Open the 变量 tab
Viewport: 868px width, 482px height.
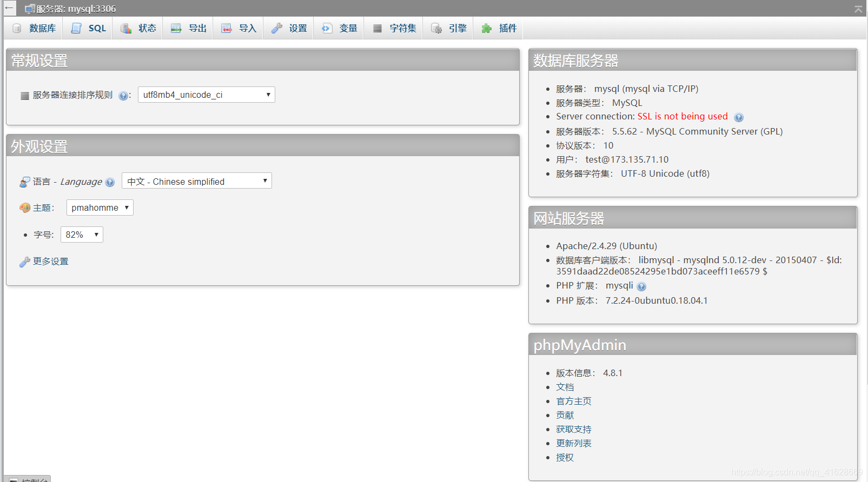point(339,28)
